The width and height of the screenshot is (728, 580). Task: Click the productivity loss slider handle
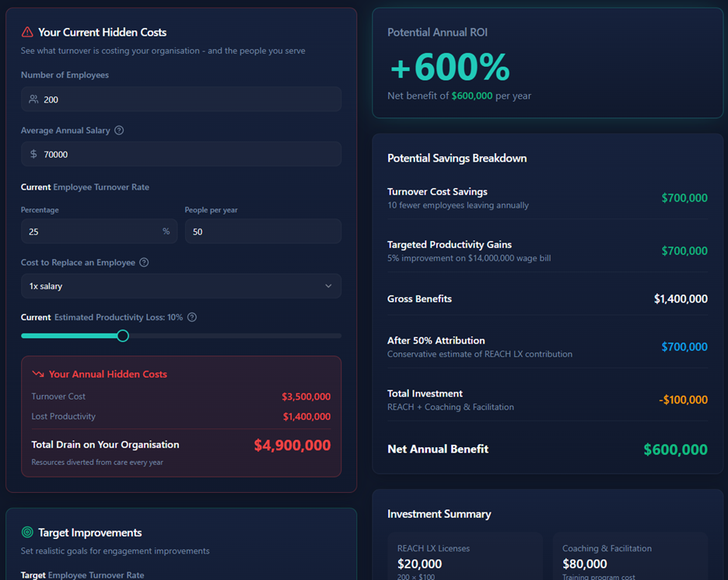[x=122, y=335]
